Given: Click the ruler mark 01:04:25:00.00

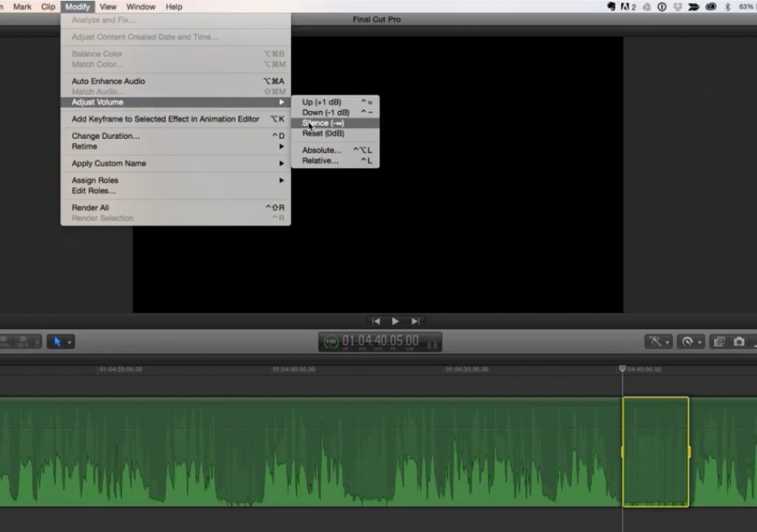Looking at the screenshot, I should click(x=120, y=369).
